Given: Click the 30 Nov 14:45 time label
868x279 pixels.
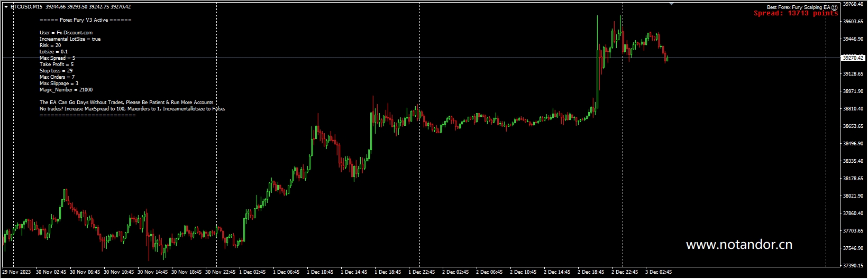Looking at the screenshot, I should 152,273.
